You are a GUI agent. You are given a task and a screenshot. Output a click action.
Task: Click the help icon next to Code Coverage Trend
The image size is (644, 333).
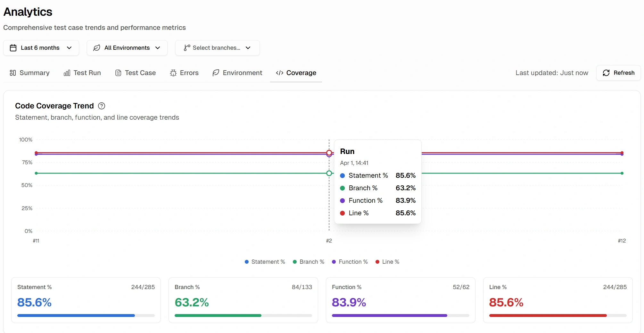pyautogui.click(x=102, y=106)
